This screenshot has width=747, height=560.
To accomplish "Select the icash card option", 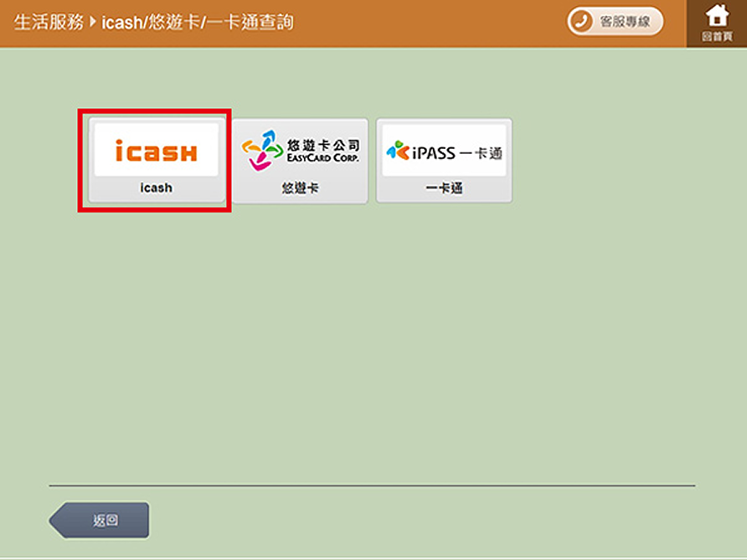I will (157, 161).
